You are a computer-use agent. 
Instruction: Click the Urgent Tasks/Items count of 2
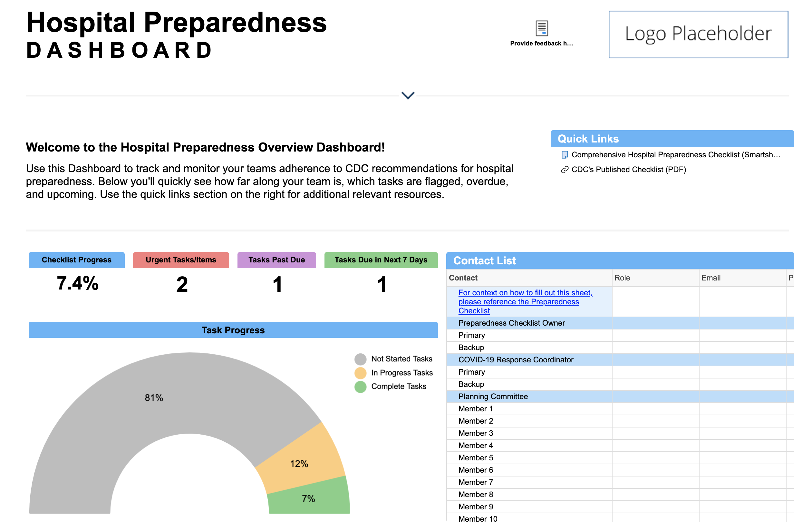(x=182, y=285)
